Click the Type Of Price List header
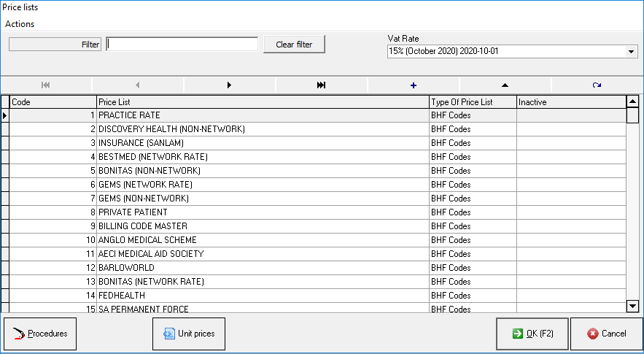 click(473, 102)
